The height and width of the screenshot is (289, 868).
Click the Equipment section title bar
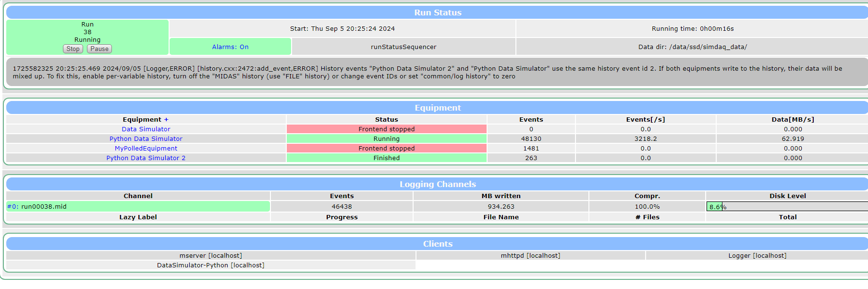(x=437, y=108)
